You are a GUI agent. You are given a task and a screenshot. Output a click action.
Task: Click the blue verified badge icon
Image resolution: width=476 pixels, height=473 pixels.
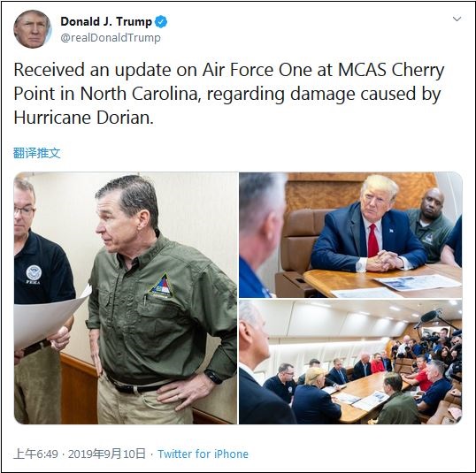[161, 22]
